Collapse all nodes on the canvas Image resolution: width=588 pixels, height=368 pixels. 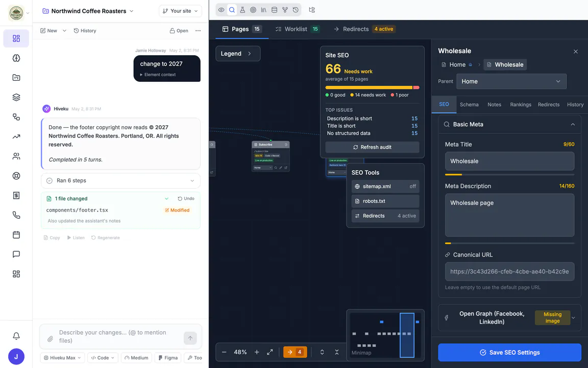click(x=337, y=352)
